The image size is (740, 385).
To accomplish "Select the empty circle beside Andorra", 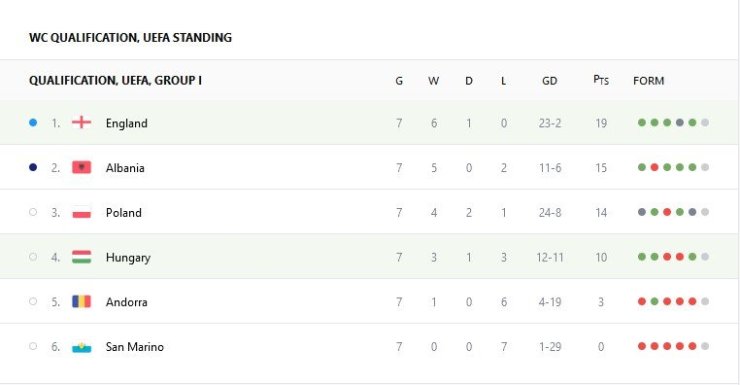I will coord(33,301).
